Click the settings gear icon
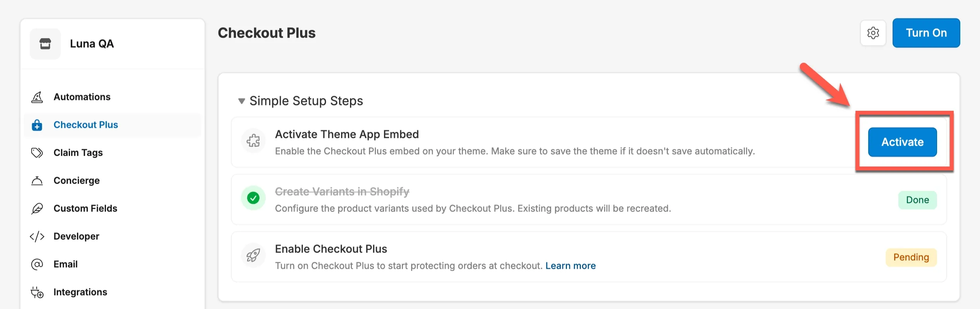This screenshot has height=309, width=980. [x=873, y=33]
